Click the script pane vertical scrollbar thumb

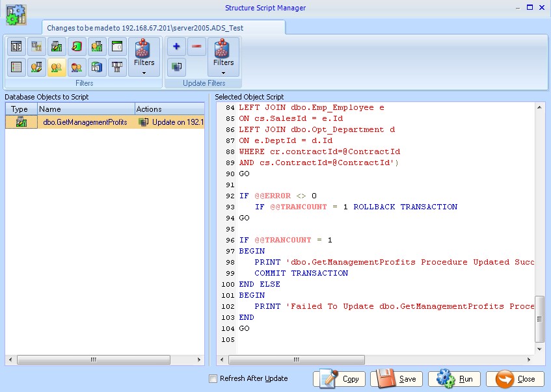539,319
